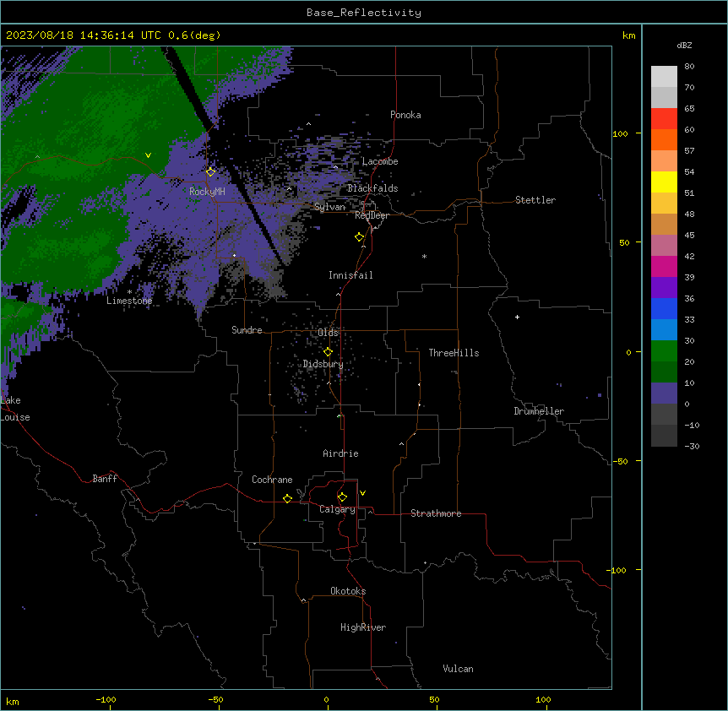The height and width of the screenshot is (711, 728).
Task: Select the white plus marker northwest of Drumheller
Action: 517,317
